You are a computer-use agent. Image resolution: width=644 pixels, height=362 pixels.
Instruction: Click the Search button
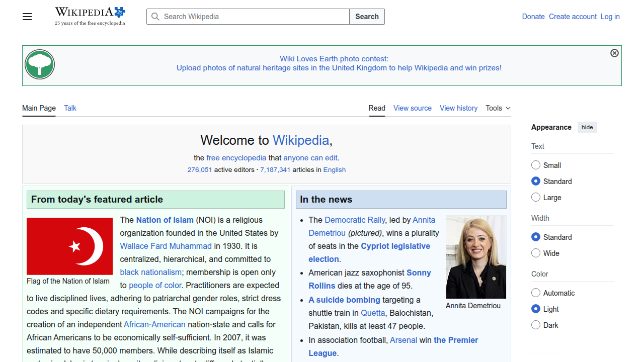[367, 17]
